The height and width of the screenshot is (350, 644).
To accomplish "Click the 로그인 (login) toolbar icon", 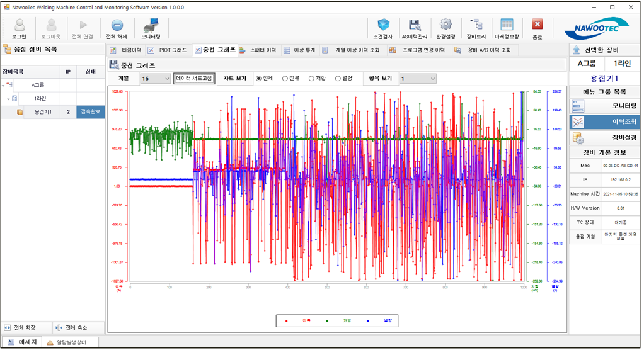I will (x=20, y=25).
